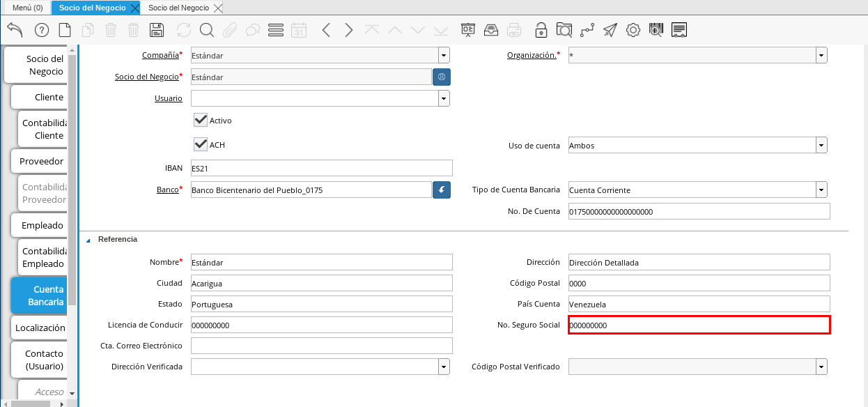Click the gear process icon in the toolbar
The image size is (868, 407).
point(633,30)
